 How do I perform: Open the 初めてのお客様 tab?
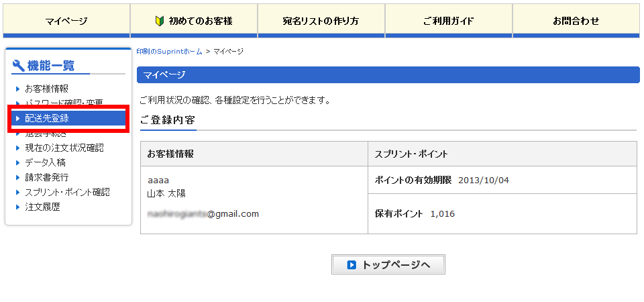[x=194, y=21]
